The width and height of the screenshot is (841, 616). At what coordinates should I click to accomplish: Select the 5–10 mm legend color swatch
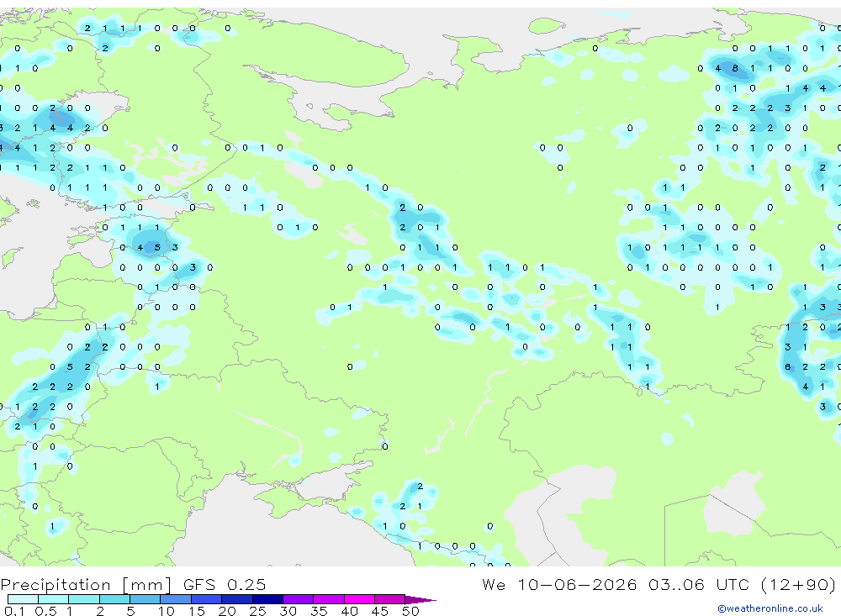[x=145, y=599]
